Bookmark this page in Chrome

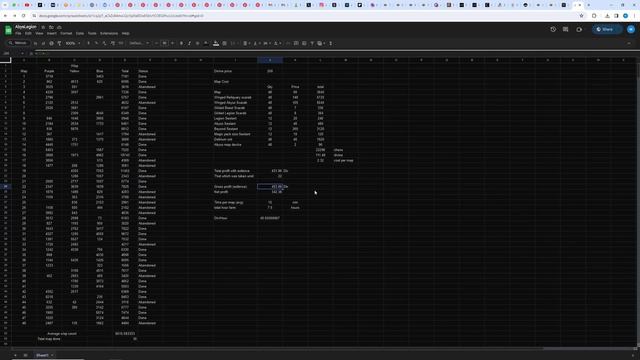pyautogui.click(x=582, y=16)
